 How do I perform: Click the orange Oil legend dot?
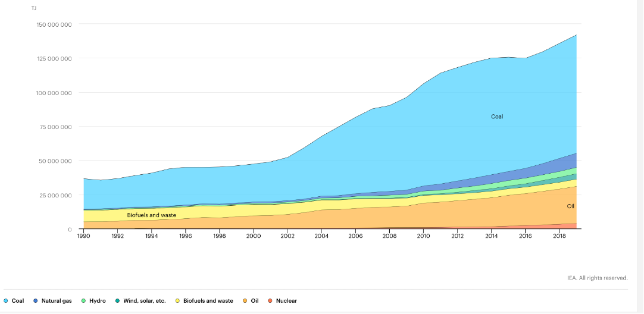tap(245, 301)
